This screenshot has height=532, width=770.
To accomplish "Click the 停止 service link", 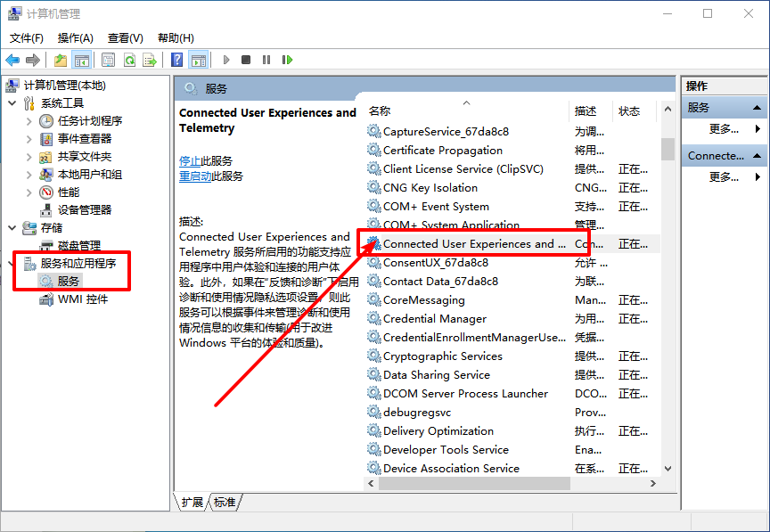I will coord(189,160).
